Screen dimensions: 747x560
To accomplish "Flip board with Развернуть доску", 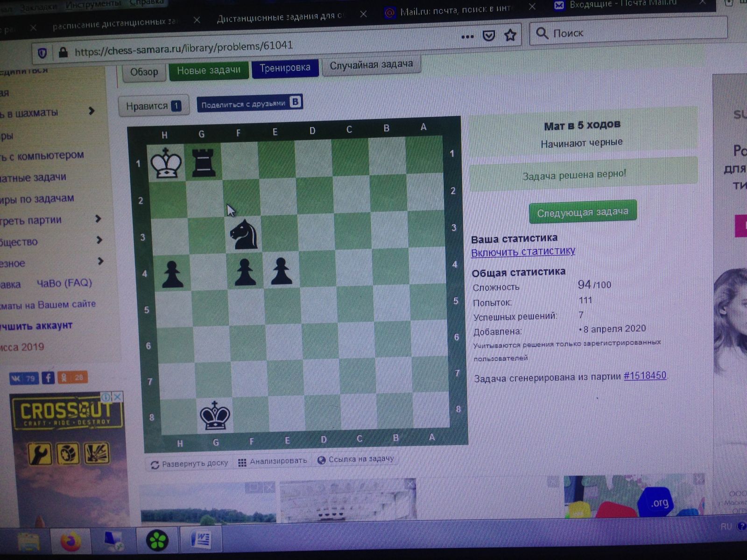I will tap(190, 464).
